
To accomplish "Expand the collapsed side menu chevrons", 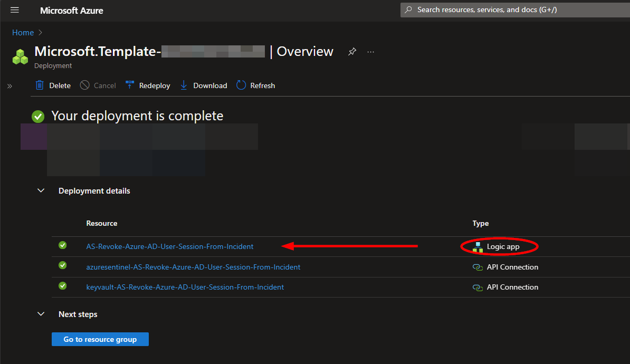I will click(x=9, y=86).
